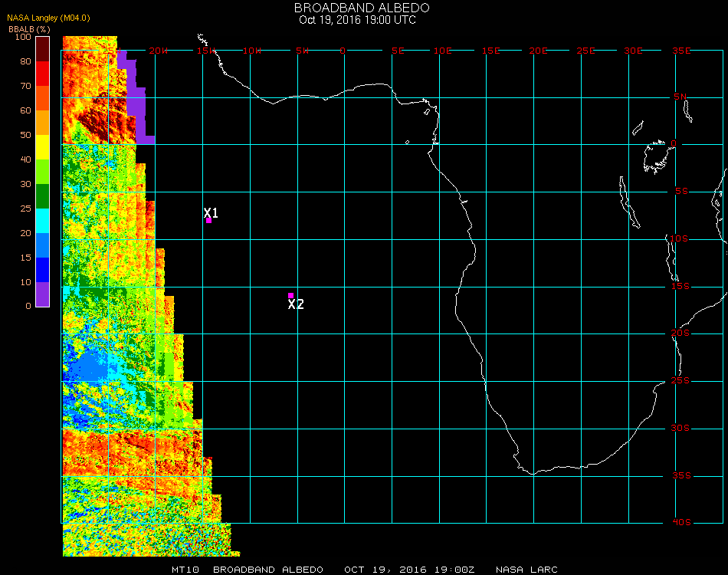Click the 5S latitude label
The image size is (728, 575).
(681, 192)
